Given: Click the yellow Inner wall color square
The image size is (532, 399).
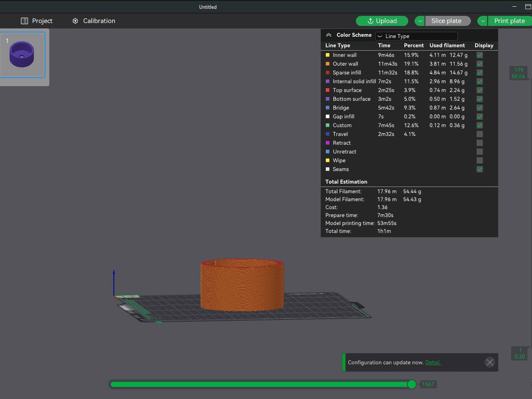Looking at the screenshot, I should pos(328,55).
